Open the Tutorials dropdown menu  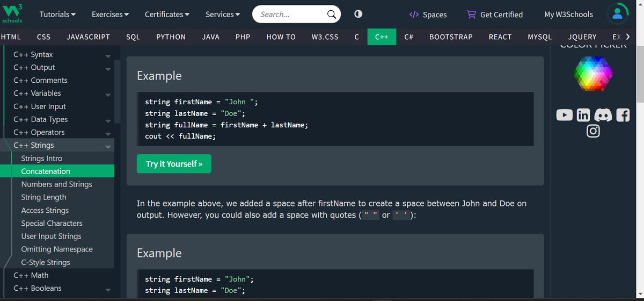click(x=57, y=14)
